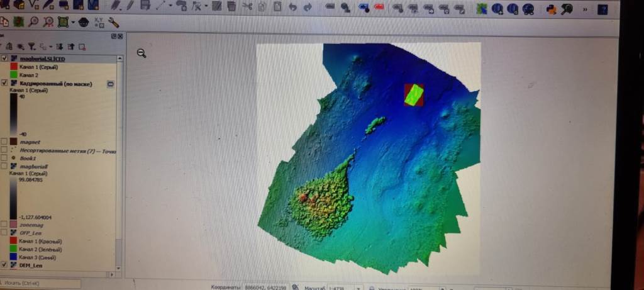This screenshot has height=290, width=644.
Task: Uncheck the DEM_Len layer checkbox
Action: pyautogui.click(x=4, y=265)
